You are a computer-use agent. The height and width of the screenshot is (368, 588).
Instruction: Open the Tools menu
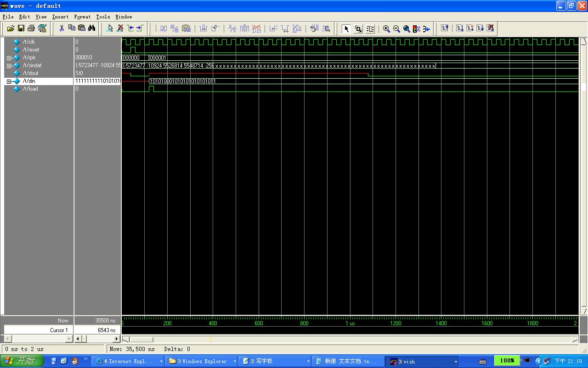pos(103,17)
